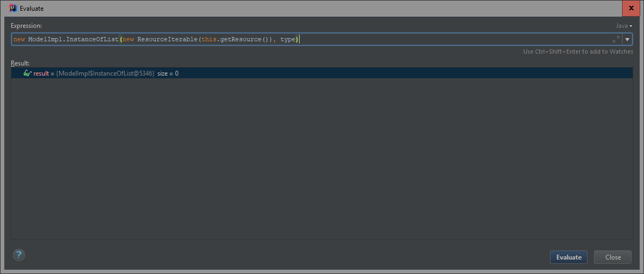Click the 'type' argument in the expression
The image size is (644, 274).
click(x=288, y=39)
